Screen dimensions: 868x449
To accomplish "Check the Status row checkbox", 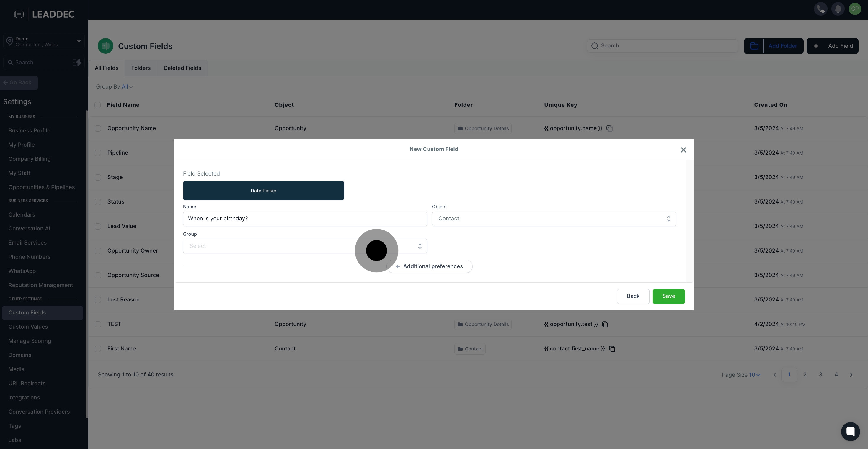I will click(98, 202).
